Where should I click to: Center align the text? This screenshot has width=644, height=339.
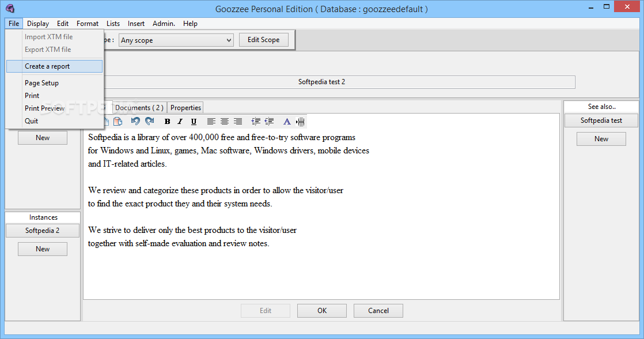224,122
